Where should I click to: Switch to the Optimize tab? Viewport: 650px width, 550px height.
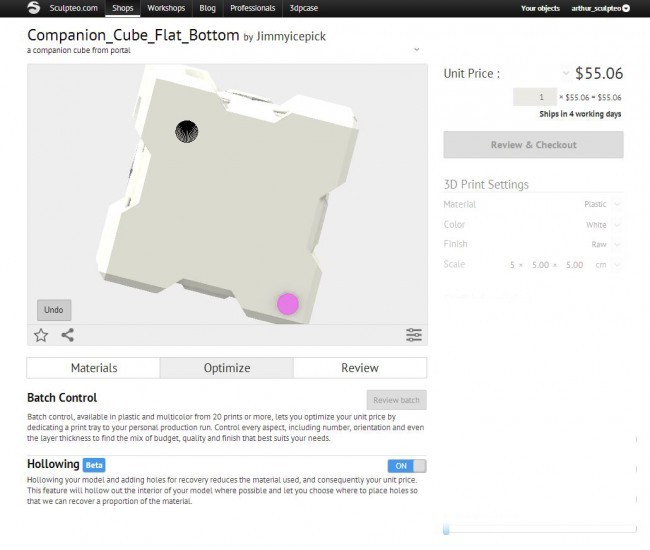[x=227, y=368]
